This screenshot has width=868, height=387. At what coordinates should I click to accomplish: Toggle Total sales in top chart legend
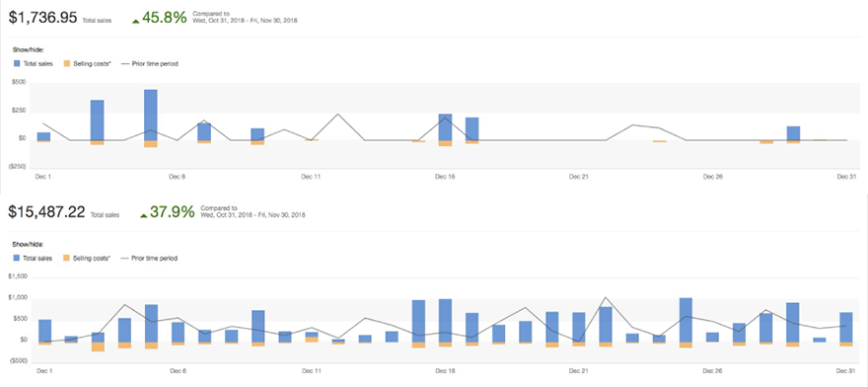pyautogui.click(x=34, y=64)
